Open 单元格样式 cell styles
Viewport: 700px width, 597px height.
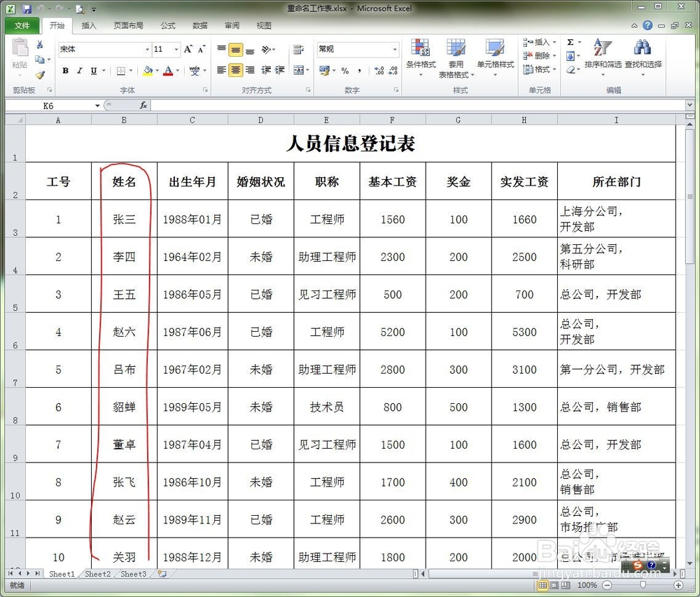(x=495, y=57)
